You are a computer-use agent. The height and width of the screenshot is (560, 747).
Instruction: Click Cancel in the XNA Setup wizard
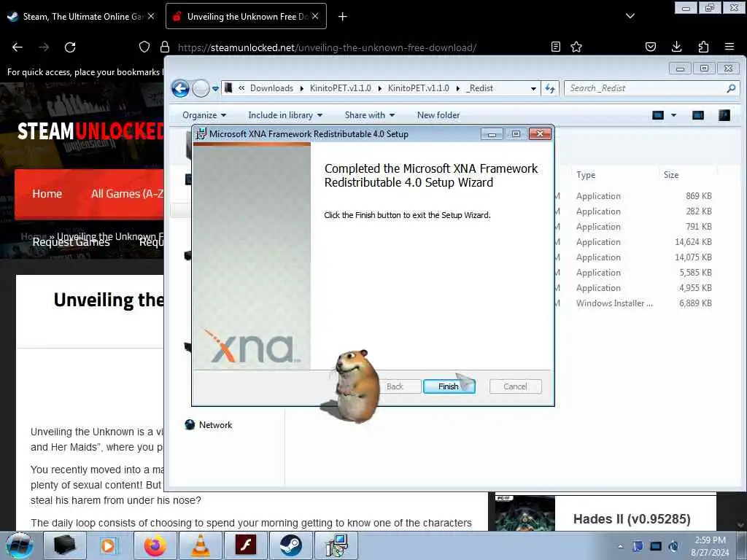pos(515,386)
